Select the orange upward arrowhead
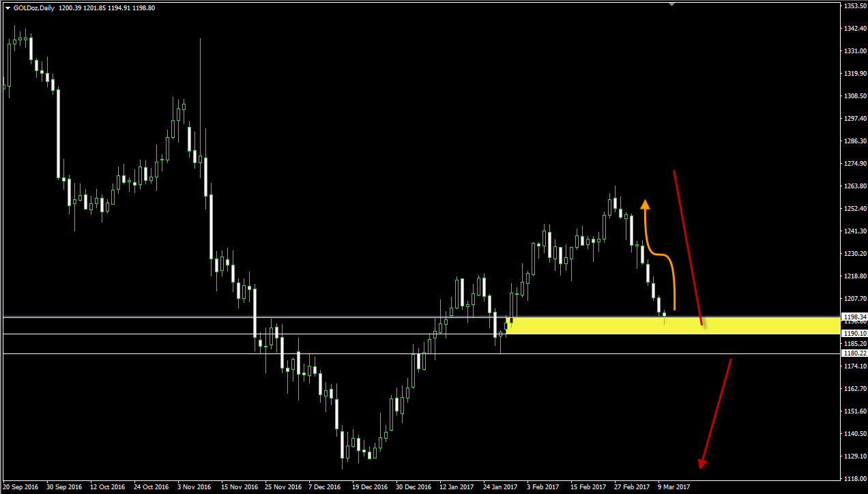 [x=645, y=203]
